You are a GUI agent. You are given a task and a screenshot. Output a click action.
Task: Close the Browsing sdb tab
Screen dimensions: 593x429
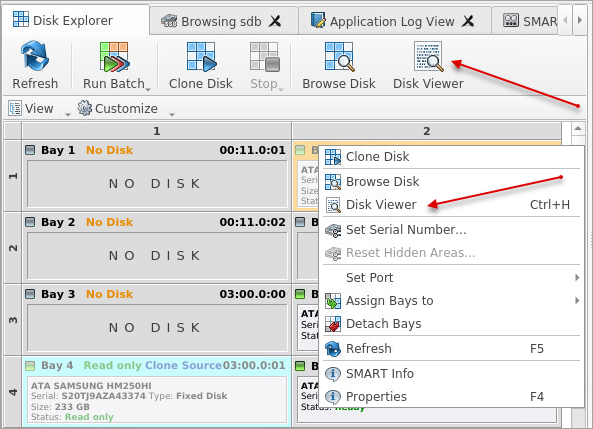click(275, 21)
